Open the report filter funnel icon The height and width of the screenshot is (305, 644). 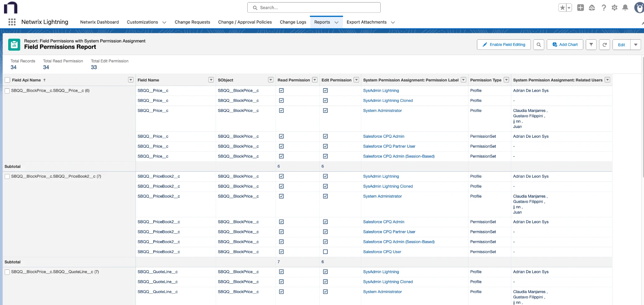[x=591, y=45]
